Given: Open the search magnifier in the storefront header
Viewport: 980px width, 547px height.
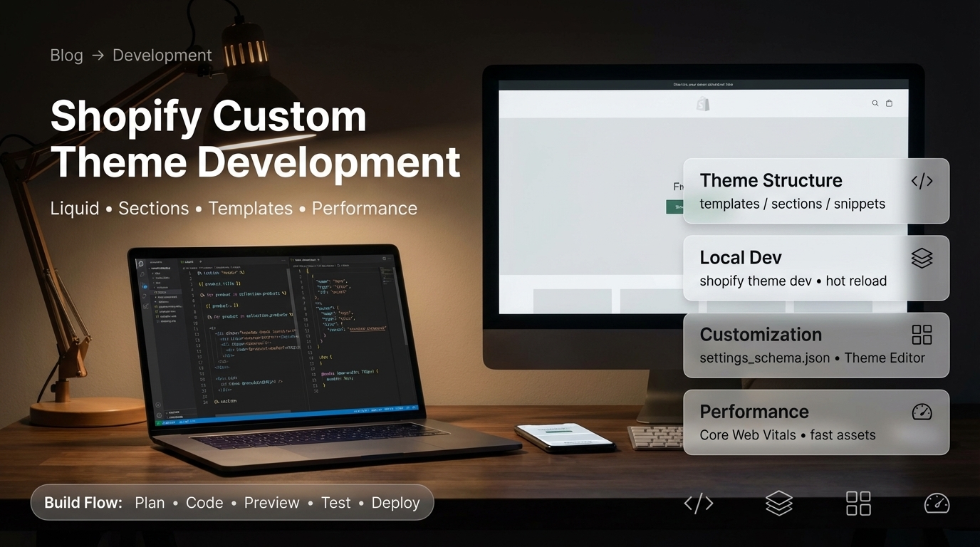Looking at the screenshot, I should pyautogui.click(x=875, y=103).
